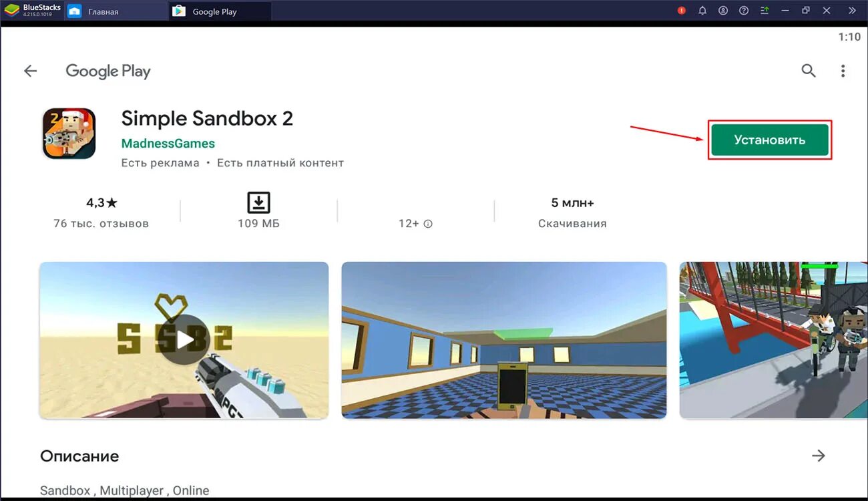Click the BlueStacks logo
The width and height of the screenshot is (868, 501).
click(11, 11)
